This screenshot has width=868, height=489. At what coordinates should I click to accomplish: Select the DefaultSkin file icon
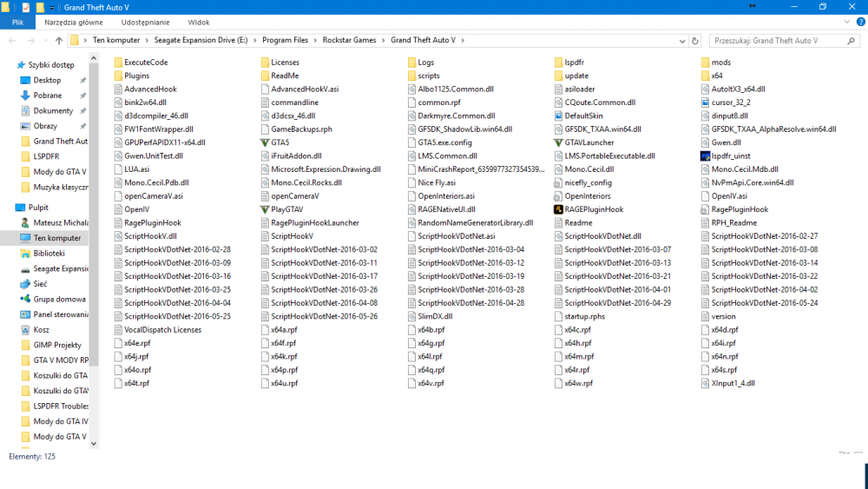pyautogui.click(x=558, y=116)
